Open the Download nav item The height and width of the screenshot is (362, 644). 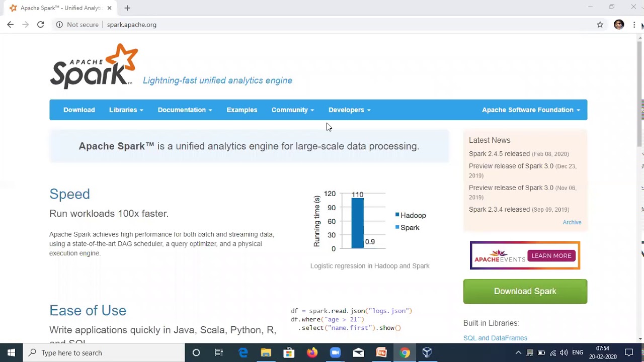(79, 110)
